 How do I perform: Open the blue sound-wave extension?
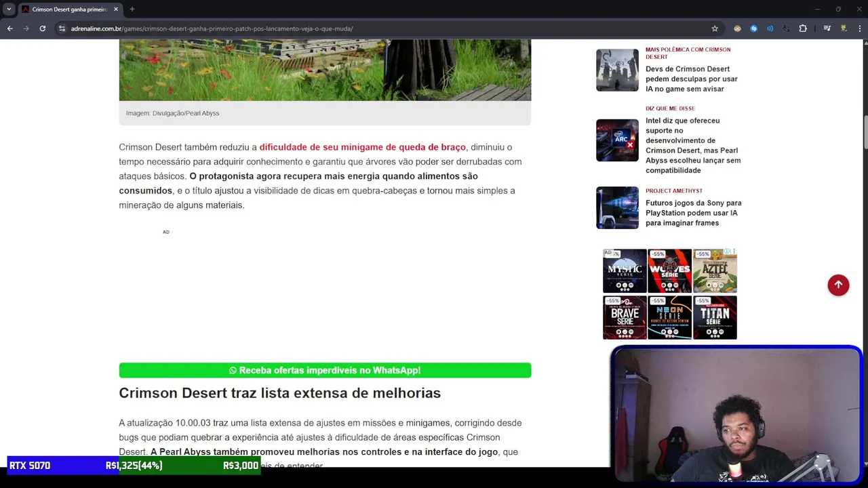(x=770, y=28)
